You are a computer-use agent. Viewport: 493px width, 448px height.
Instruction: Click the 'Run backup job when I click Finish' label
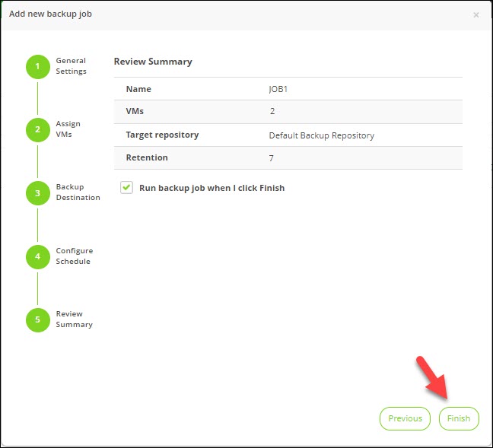pos(212,188)
